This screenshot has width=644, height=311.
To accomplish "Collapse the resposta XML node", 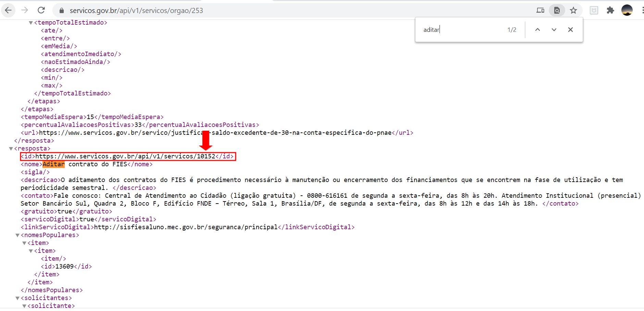I will pos(11,149).
